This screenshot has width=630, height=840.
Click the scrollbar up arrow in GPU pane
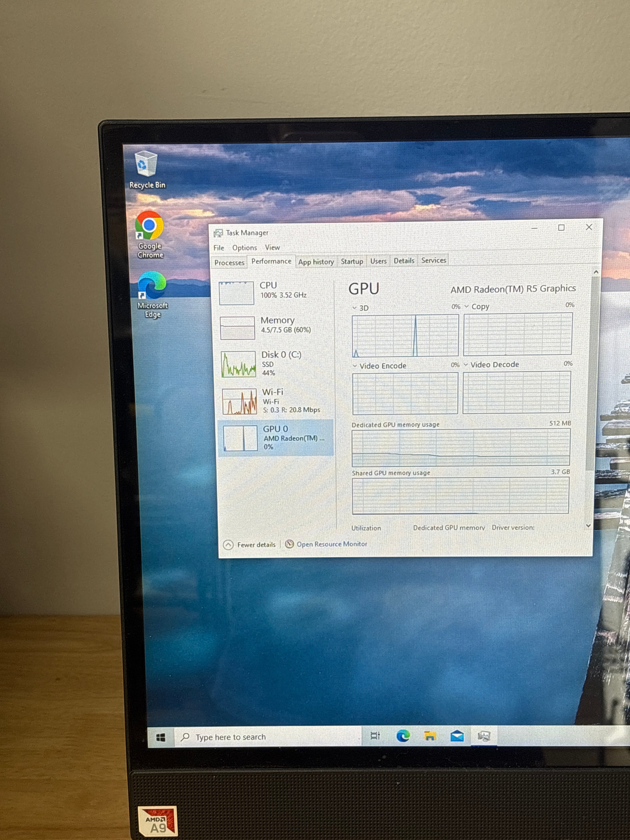pos(596,272)
